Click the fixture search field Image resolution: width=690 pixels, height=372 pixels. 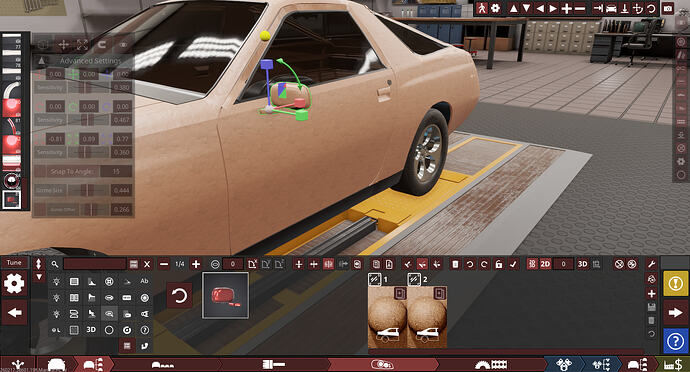coord(95,264)
